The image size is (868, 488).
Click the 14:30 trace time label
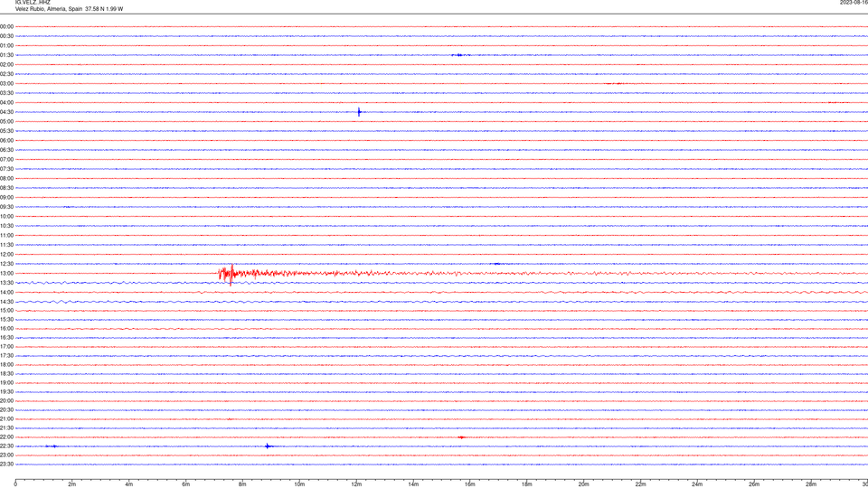point(6,302)
